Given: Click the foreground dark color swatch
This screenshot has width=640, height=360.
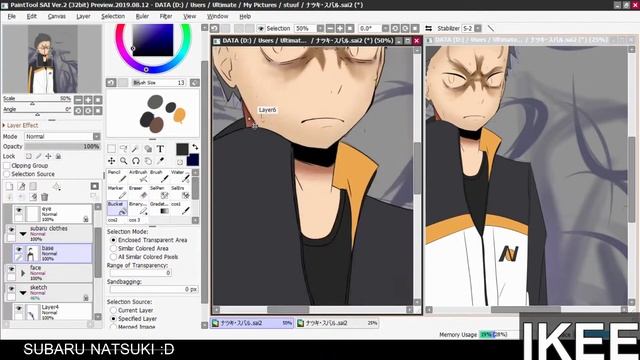Looking at the screenshot, I should [182, 149].
